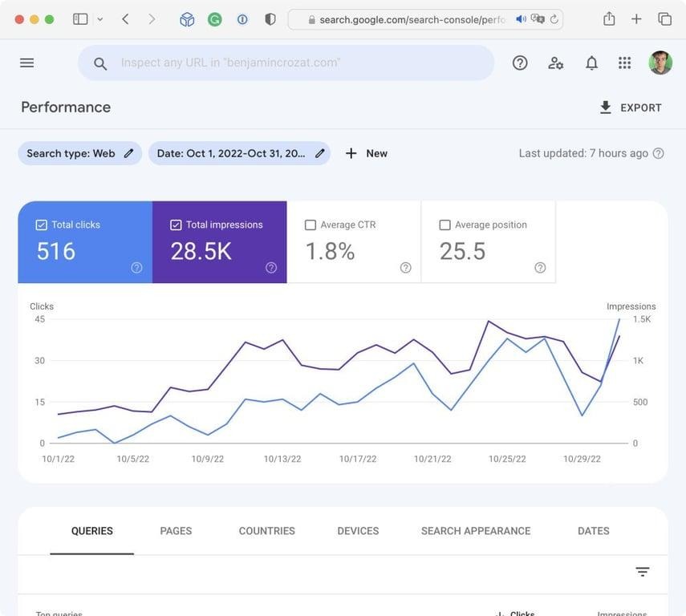The height and width of the screenshot is (616, 686).
Task: Switch to the QUERIES tab
Action: click(92, 531)
